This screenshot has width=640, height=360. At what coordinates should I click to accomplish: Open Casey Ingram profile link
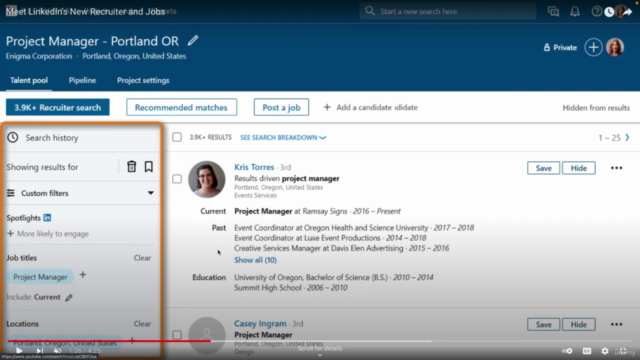coord(260,324)
